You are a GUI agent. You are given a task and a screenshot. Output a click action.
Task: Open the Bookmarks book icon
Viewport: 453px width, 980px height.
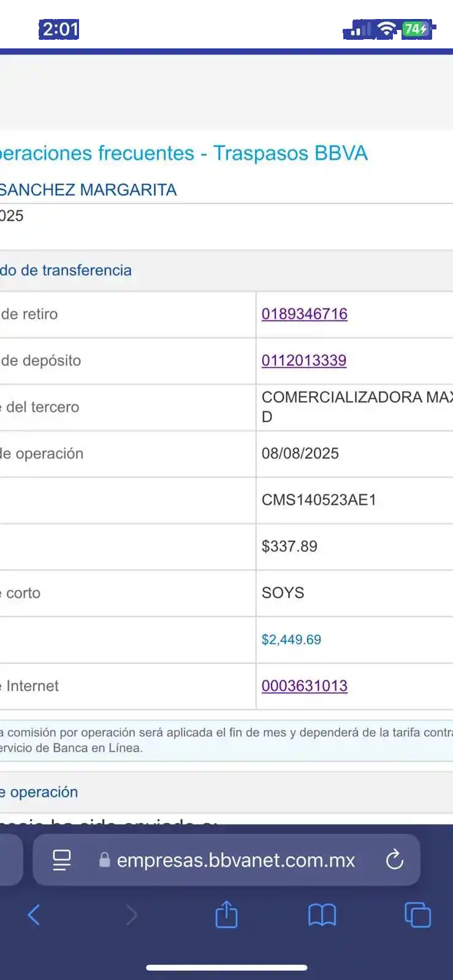322,915
